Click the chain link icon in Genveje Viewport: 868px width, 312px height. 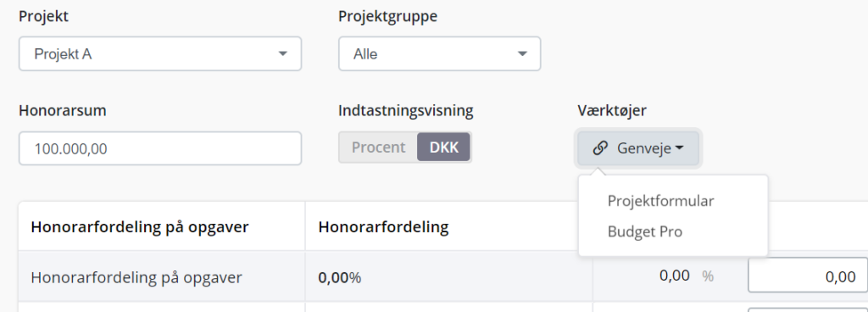600,148
